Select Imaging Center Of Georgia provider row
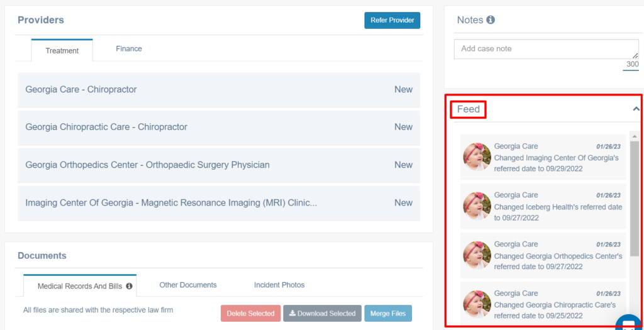 click(219, 203)
